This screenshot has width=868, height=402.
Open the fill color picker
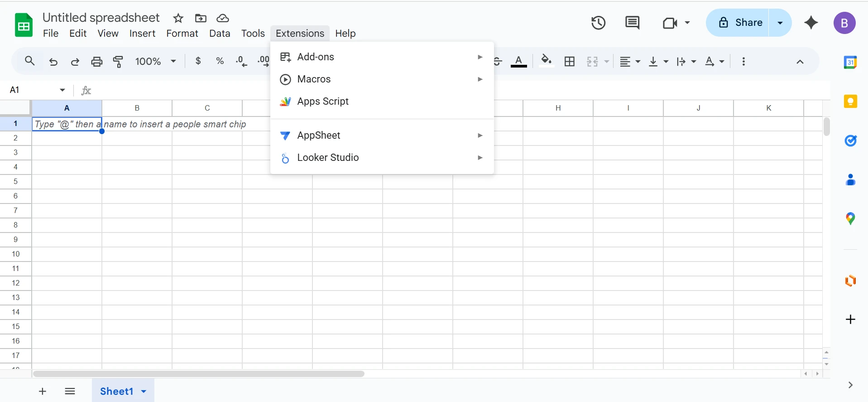(546, 61)
